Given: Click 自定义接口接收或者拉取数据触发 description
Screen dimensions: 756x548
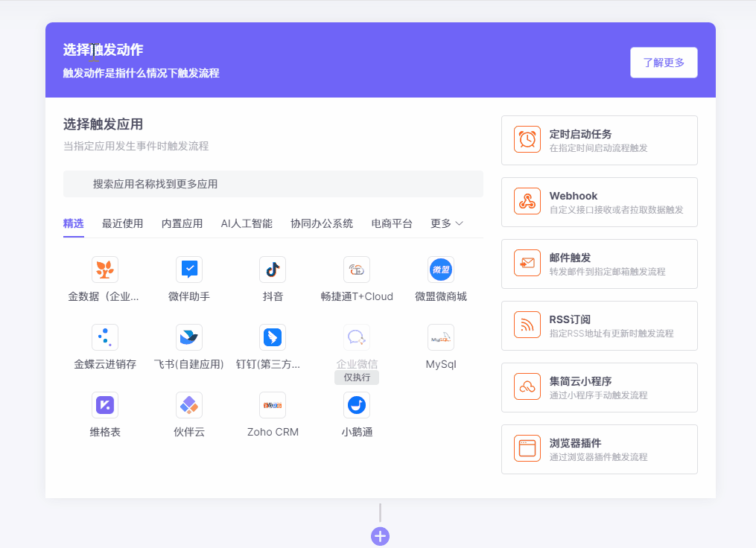Looking at the screenshot, I should 616,210.
